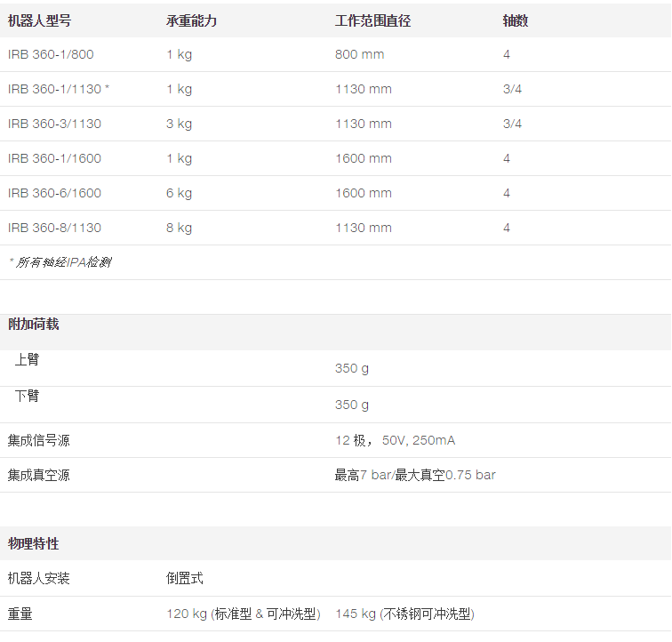Screen dimensions: 672x642
Task: Click the 上臂 row label
Action: coord(27,359)
